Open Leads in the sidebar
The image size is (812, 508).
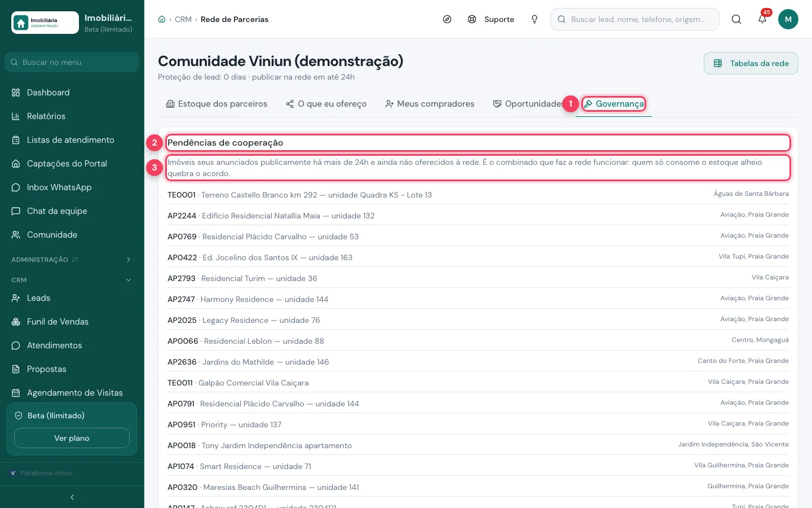coord(72,298)
